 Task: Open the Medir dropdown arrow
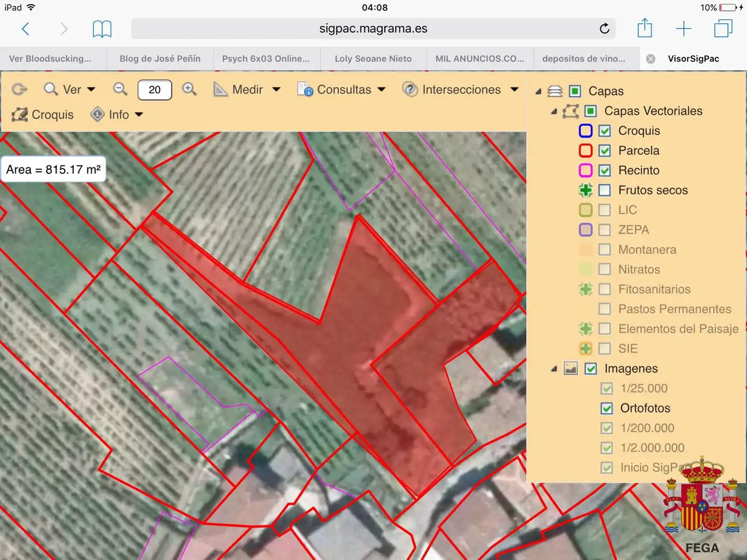click(276, 89)
